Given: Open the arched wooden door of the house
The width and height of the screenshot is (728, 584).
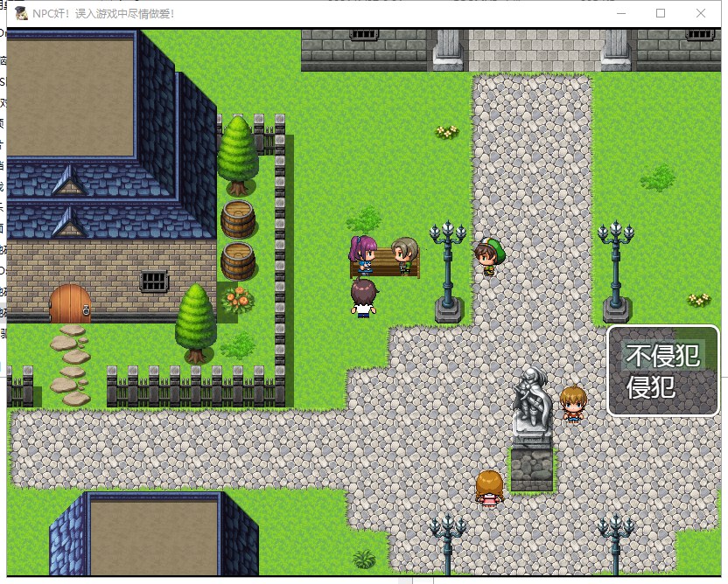Looking at the screenshot, I should click(70, 303).
